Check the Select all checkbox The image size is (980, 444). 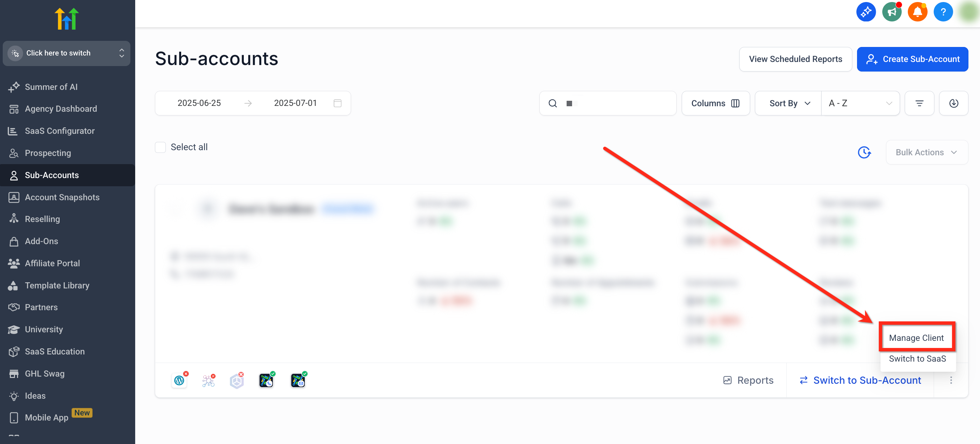(x=160, y=147)
